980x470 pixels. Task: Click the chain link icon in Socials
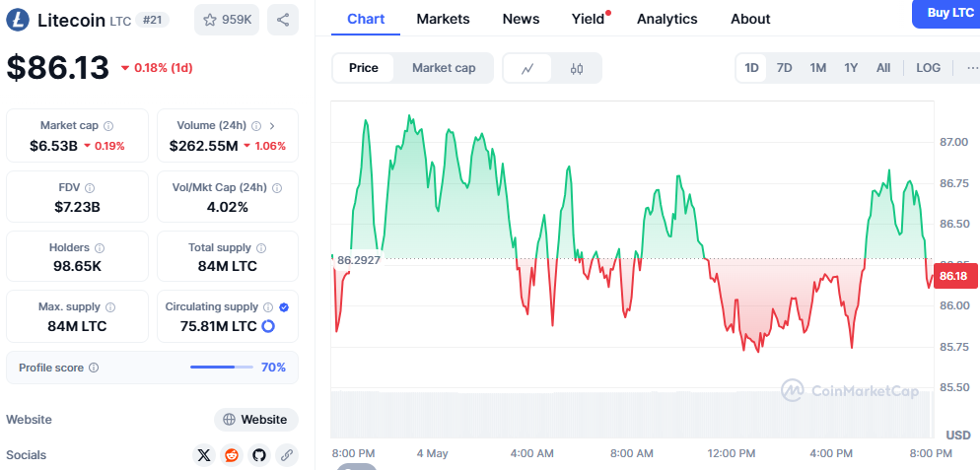287,455
